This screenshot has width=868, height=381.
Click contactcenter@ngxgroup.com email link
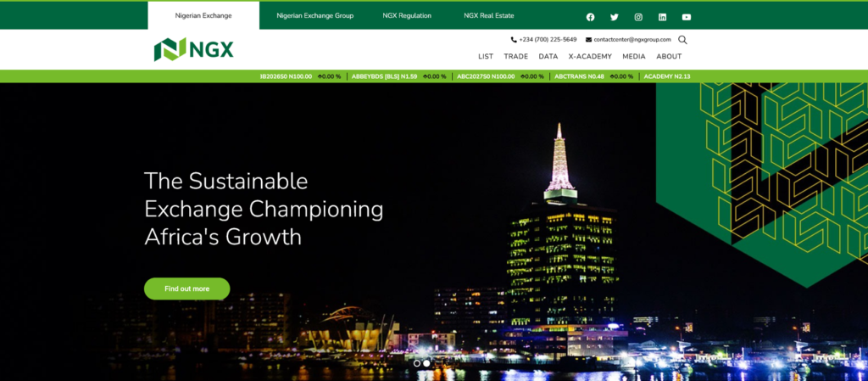click(x=632, y=40)
